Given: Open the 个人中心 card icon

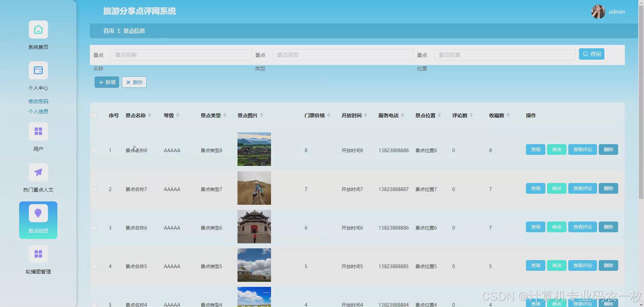Looking at the screenshot, I should (38, 70).
